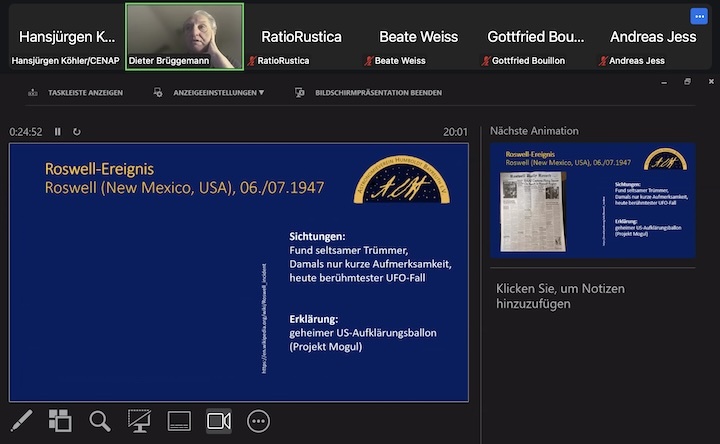Reset the presentation timer

click(77, 132)
